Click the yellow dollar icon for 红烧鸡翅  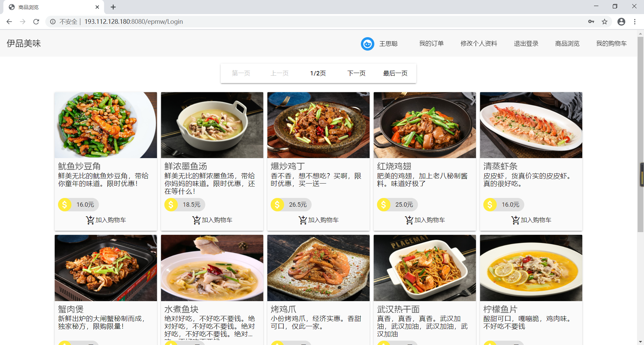(x=384, y=205)
